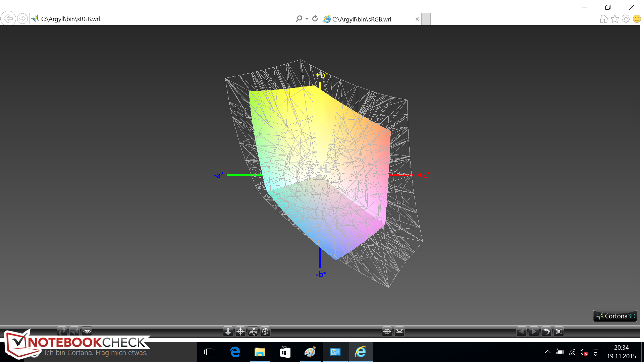Screen dimensions: 644x362
Task: Click the muted volume tray icon
Action: (584, 352)
